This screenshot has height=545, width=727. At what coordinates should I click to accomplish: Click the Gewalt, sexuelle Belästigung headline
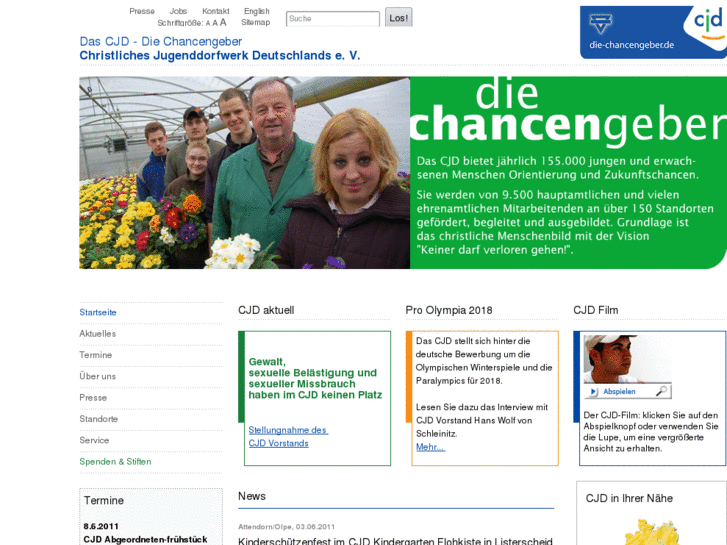tap(315, 378)
